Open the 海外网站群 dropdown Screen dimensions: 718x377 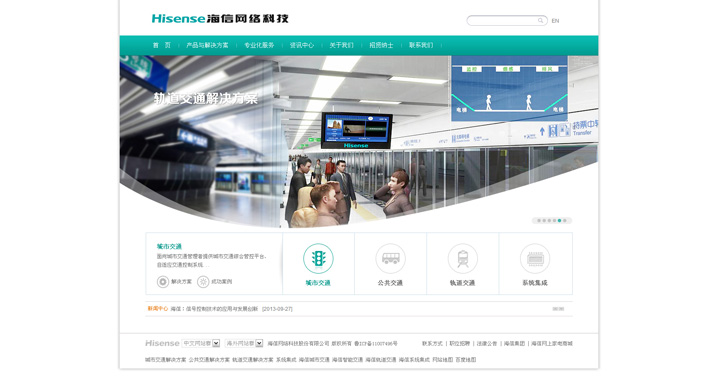click(x=244, y=343)
